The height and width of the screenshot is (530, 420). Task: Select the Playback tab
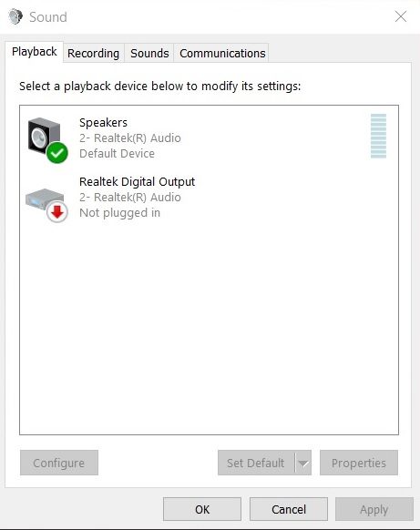click(34, 52)
